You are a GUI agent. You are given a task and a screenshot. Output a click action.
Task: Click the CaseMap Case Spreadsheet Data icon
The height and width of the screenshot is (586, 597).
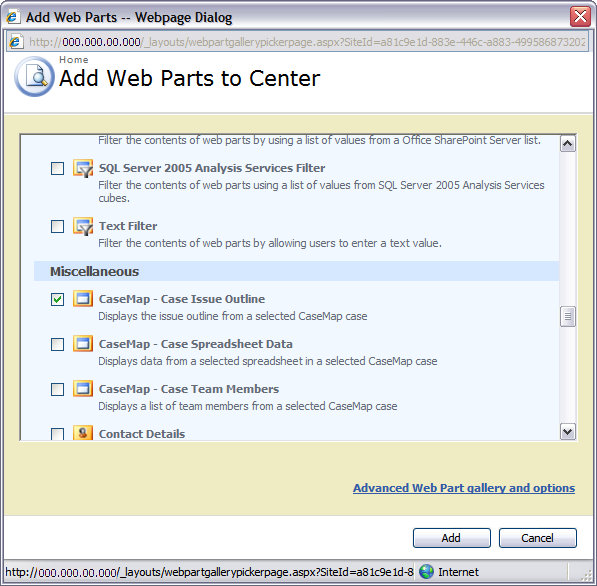(83, 344)
